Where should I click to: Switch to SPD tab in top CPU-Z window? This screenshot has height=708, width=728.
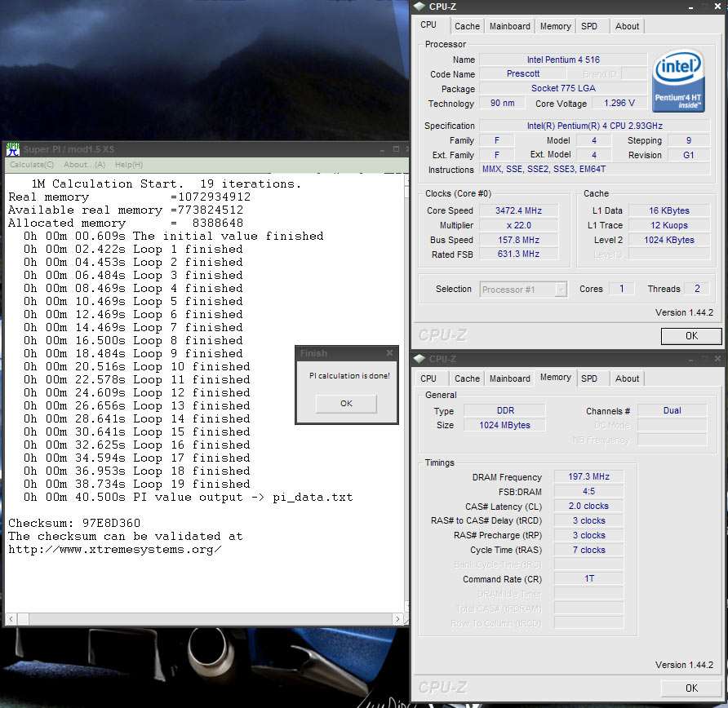pos(589,26)
